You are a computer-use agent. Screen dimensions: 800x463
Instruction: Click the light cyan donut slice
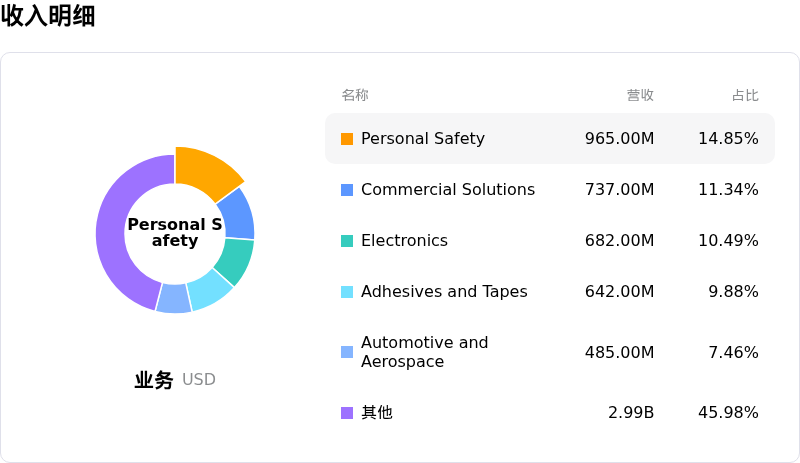pos(210,291)
